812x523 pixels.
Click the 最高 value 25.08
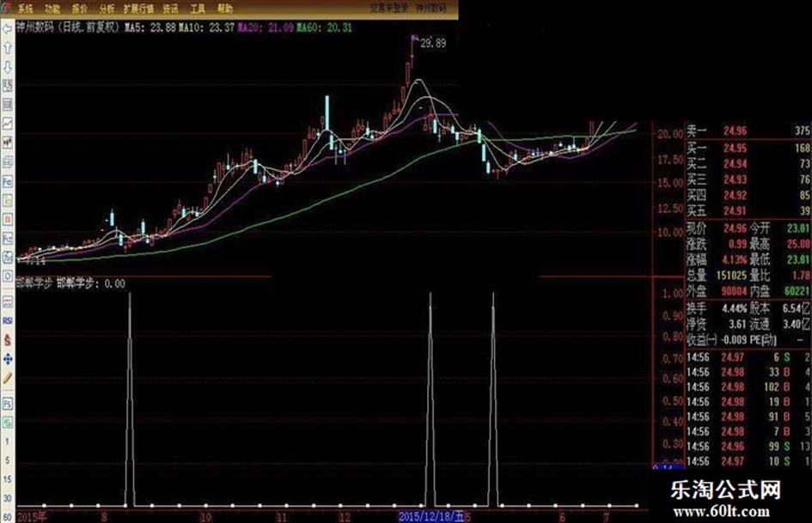click(x=797, y=244)
